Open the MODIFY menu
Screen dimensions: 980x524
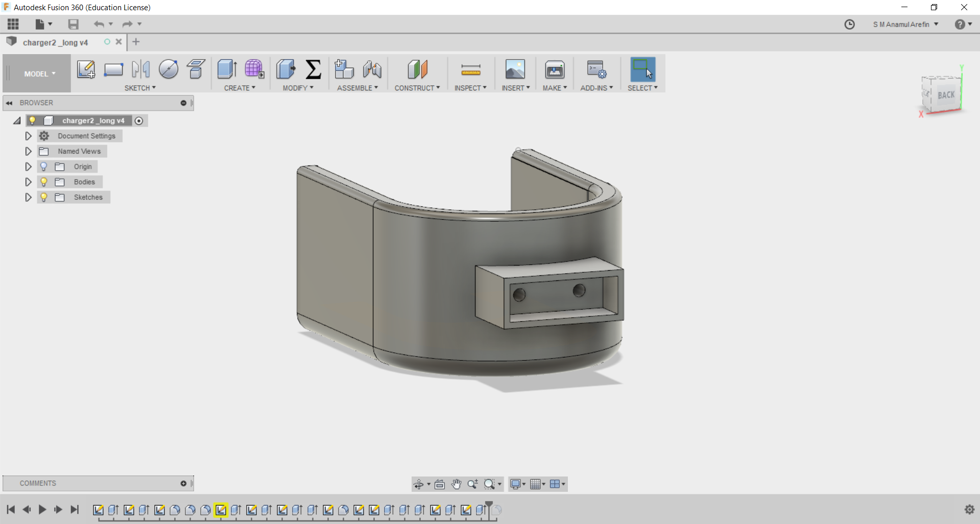[298, 88]
